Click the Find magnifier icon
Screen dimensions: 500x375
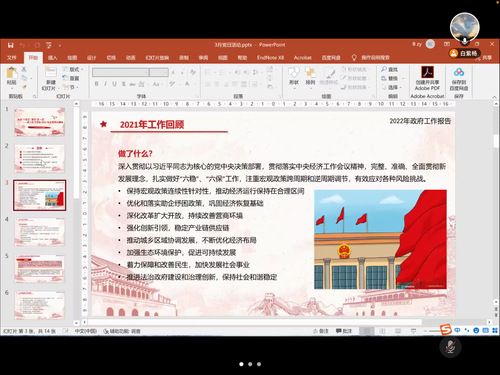click(384, 69)
